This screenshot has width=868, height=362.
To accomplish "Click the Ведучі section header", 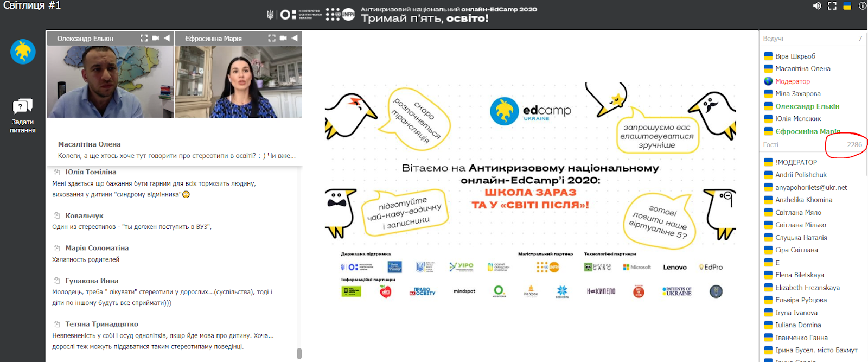I will tap(773, 39).
